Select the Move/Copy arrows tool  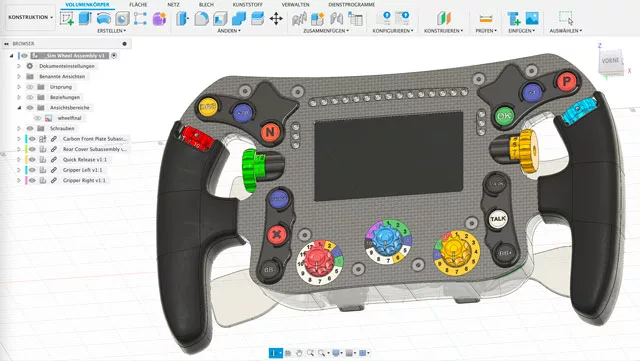coord(276,18)
